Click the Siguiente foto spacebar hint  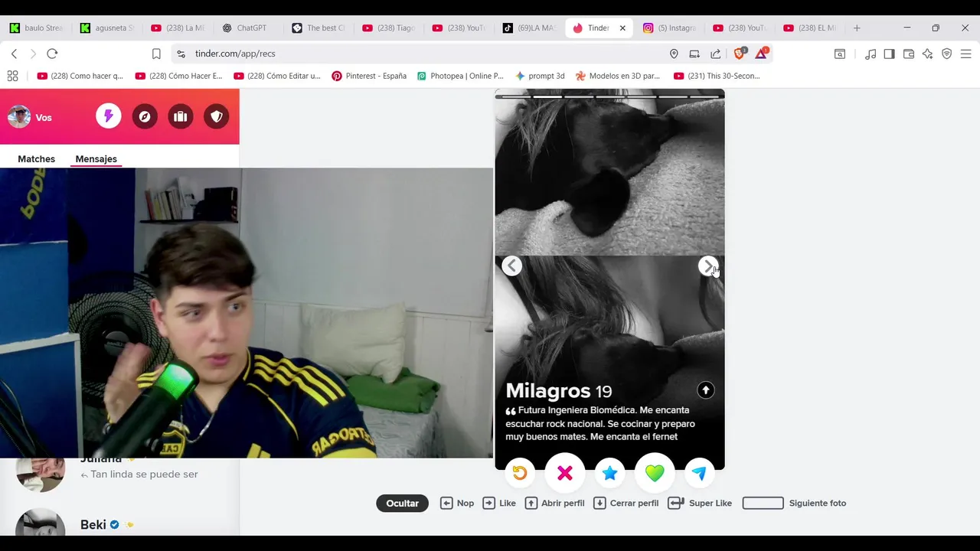point(794,503)
